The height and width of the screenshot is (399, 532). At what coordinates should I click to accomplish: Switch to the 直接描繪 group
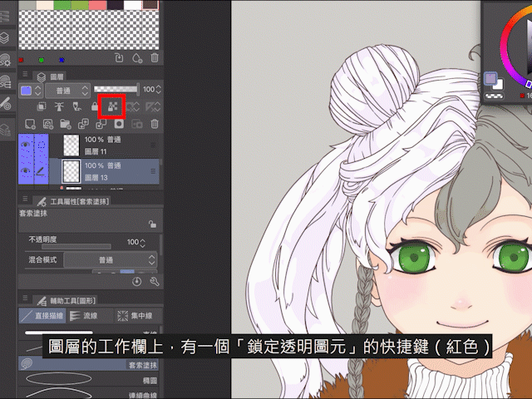coord(42,316)
